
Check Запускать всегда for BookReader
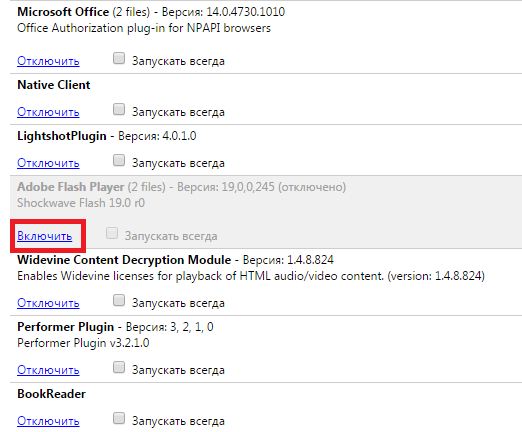[119, 418]
